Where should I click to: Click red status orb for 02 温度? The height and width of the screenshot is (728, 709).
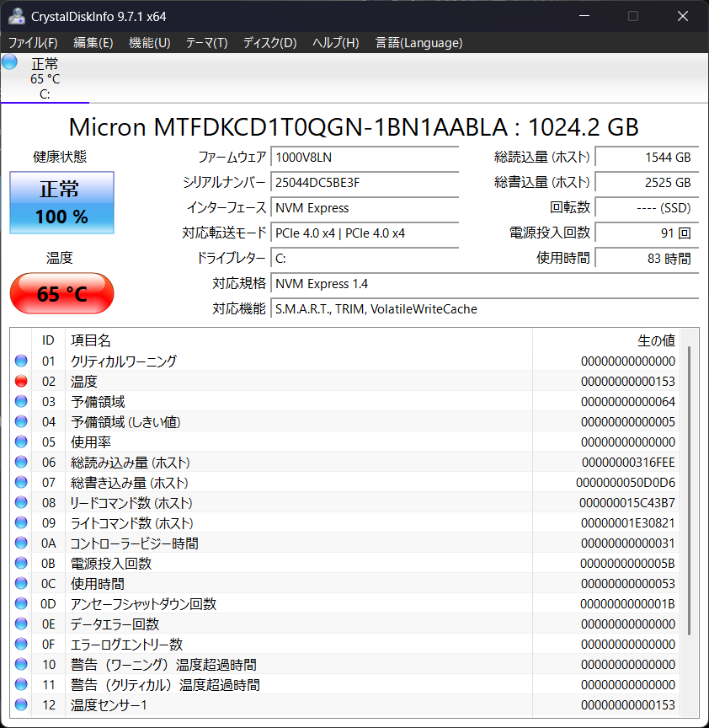(21, 381)
